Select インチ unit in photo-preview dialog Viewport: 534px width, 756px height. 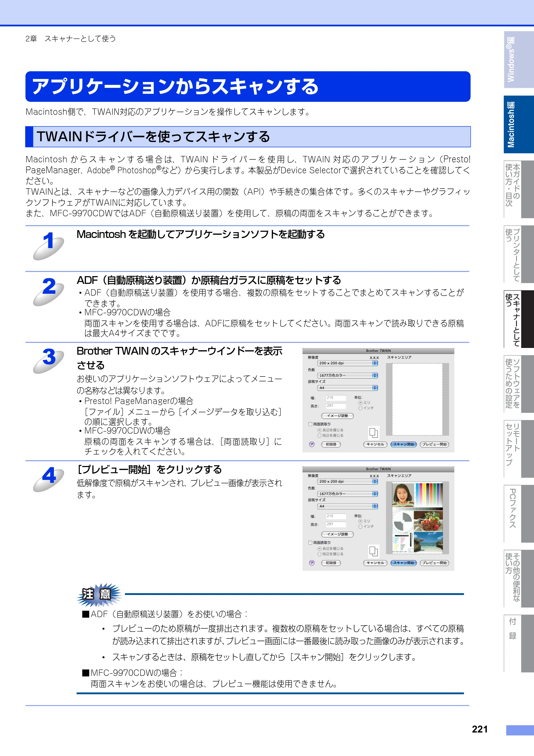click(360, 527)
